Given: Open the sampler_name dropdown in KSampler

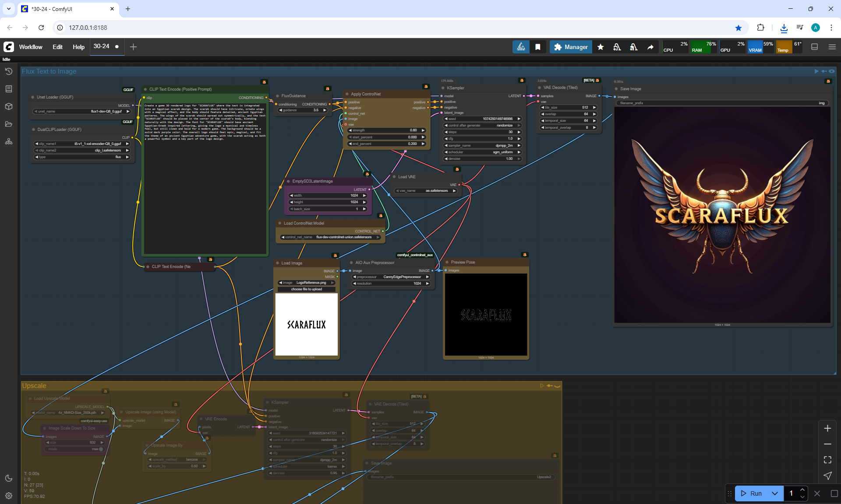Looking at the screenshot, I should tap(482, 145).
